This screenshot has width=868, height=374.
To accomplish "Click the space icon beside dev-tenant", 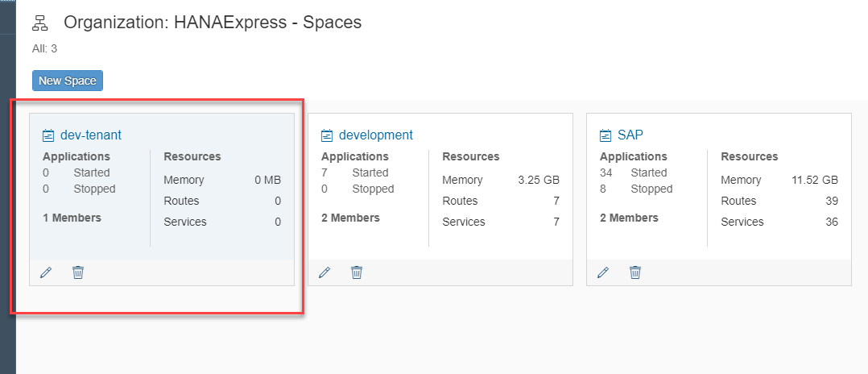I will [x=48, y=135].
